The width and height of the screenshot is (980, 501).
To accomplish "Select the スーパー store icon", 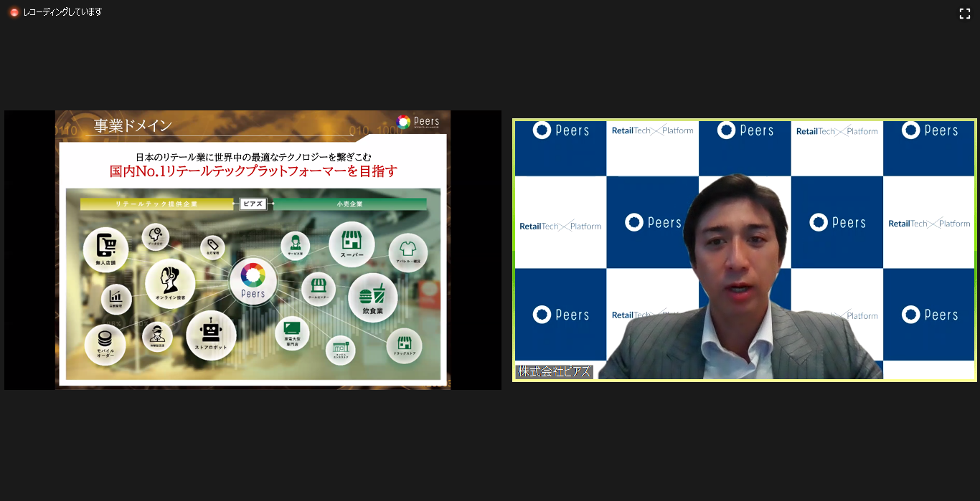I will click(x=352, y=243).
